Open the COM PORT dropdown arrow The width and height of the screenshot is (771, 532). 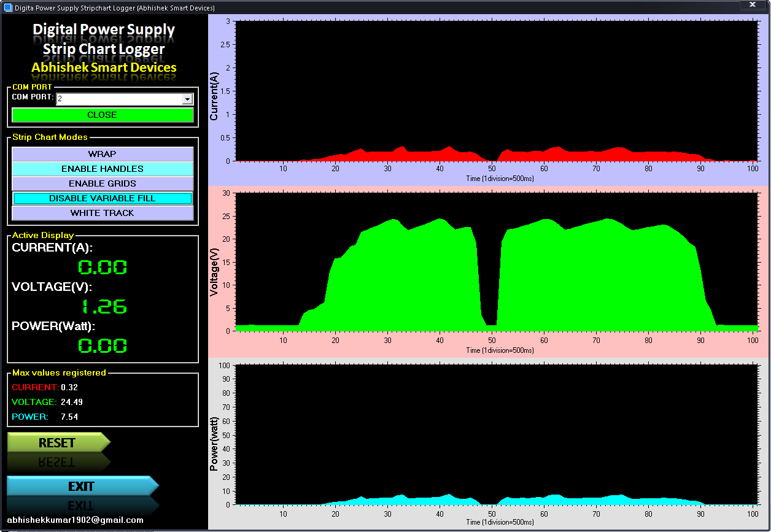pyautogui.click(x=187, y=99)
